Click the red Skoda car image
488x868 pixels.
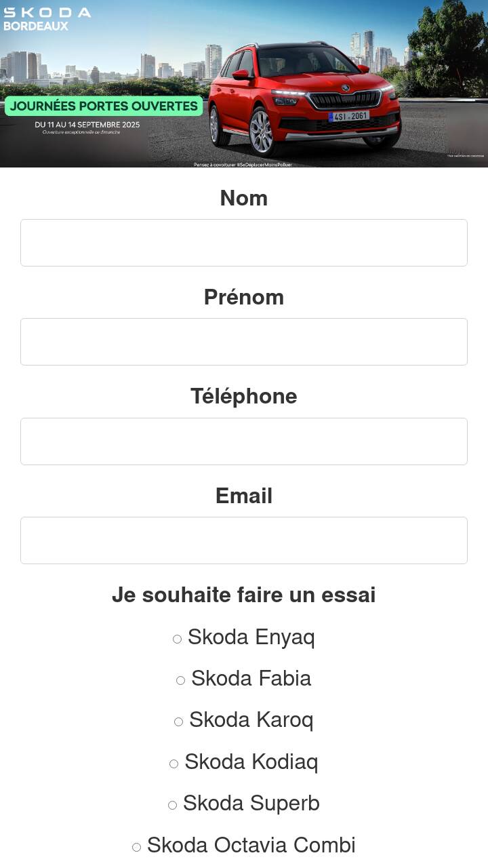pyautogui.click(x=304, y=98)
